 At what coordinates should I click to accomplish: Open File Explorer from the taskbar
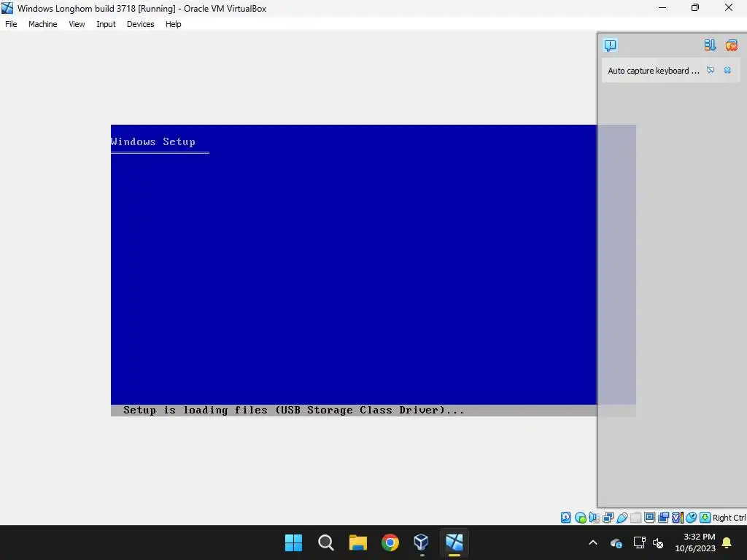[x=357, y=542]
